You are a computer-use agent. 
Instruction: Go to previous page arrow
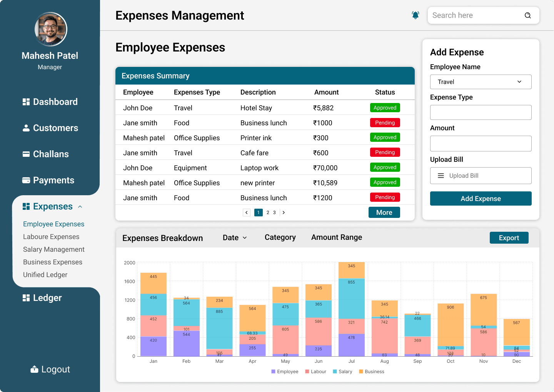247,213
